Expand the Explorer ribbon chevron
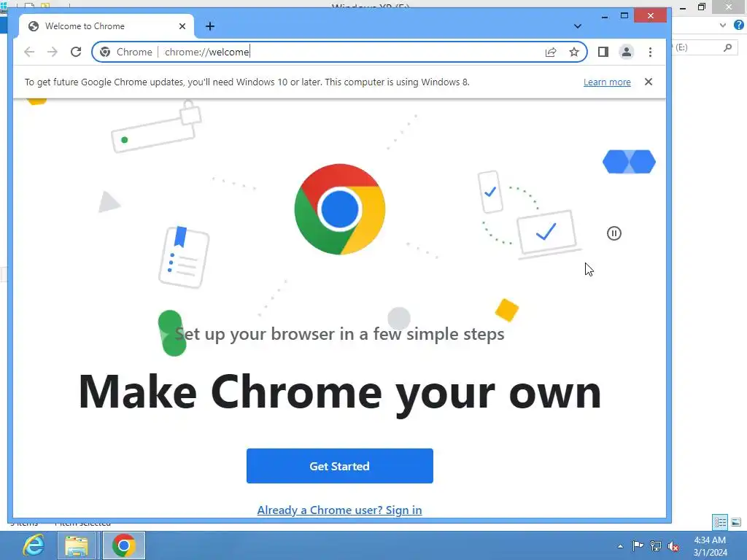This screenshot has height=560, width=747. tap(723, 26)
